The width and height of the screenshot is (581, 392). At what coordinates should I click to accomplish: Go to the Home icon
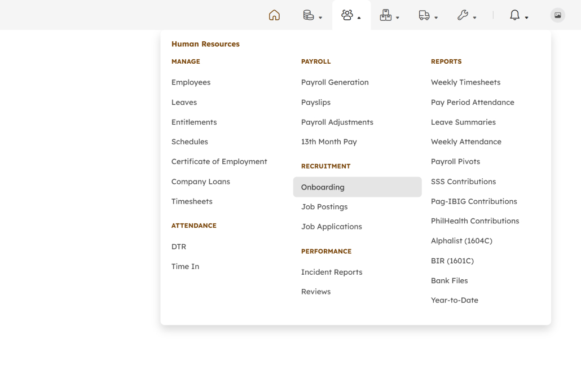click(x=274, y=15)
